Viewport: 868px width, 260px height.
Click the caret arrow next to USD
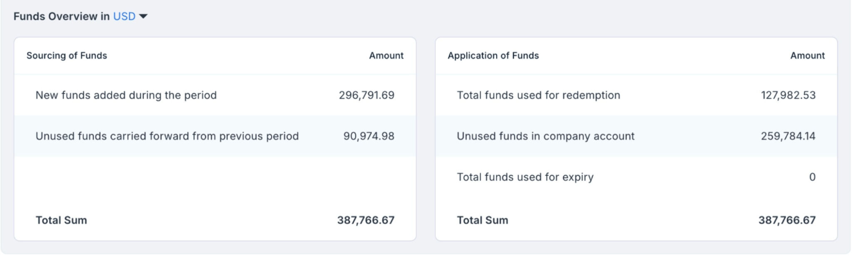pyautogui.click(x=143, y=17)
